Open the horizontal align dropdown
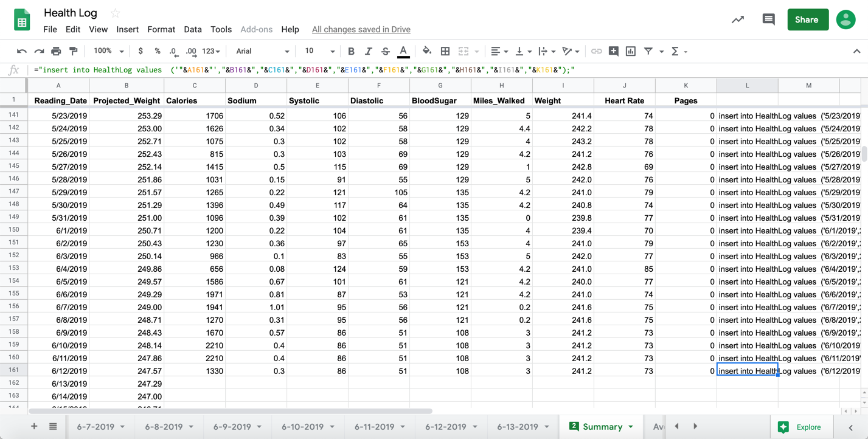Image resolution: width=868 pixels, height=439 pixels. (x=499, y=52)
